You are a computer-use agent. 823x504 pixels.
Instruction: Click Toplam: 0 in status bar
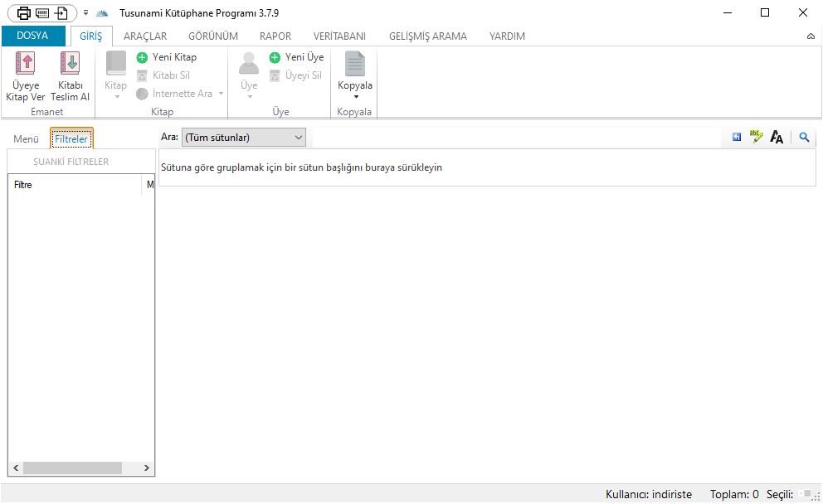(x=734, y=494)
